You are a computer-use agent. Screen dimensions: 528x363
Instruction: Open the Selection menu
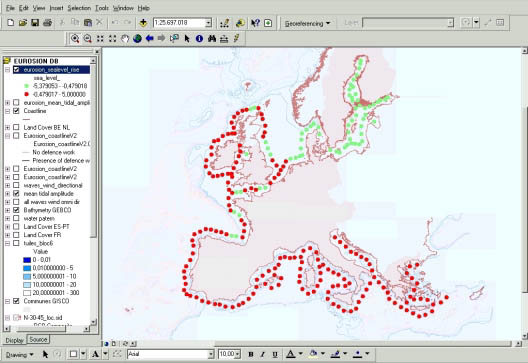[79, 8]
